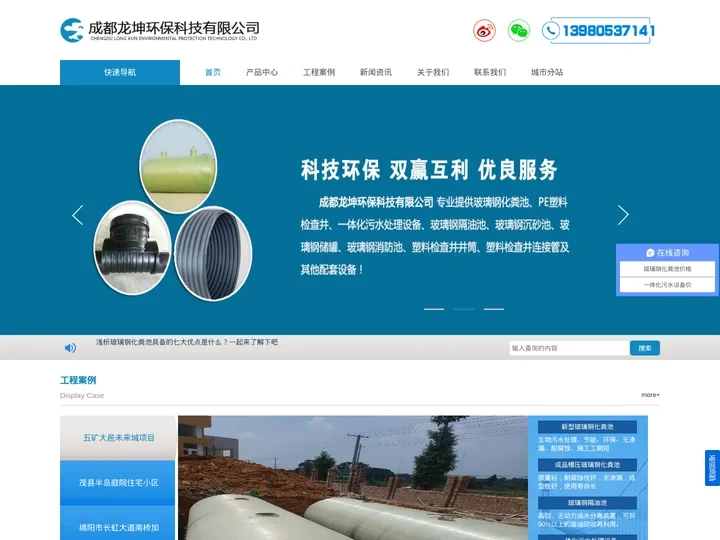Go to previous banner slide arrow
720x540 pixels.
click(78, 215)
